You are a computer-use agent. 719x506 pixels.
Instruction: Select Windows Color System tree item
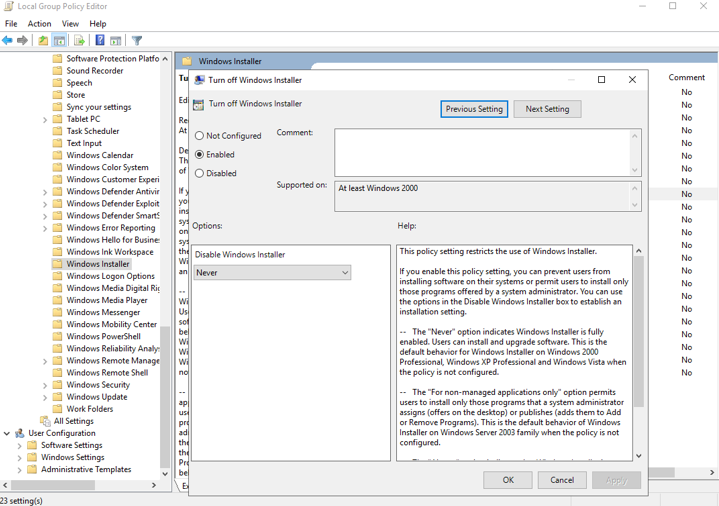tap(107, 167)
